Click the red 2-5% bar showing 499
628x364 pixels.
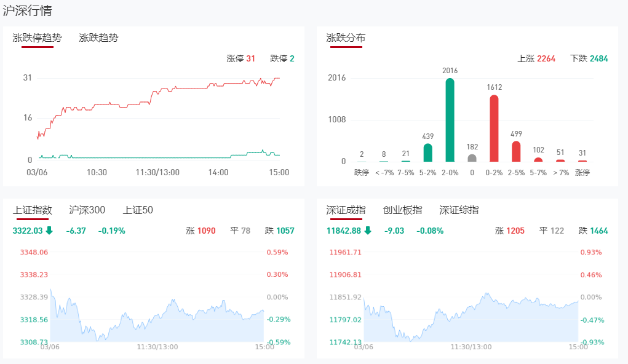pyautogui.click(x=516, y=151)
